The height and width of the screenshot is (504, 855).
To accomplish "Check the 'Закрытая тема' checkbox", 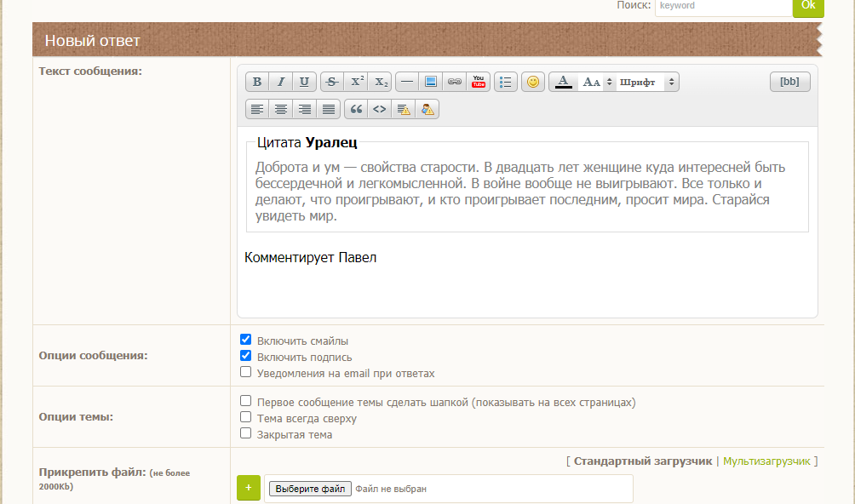I will (246, 433).
